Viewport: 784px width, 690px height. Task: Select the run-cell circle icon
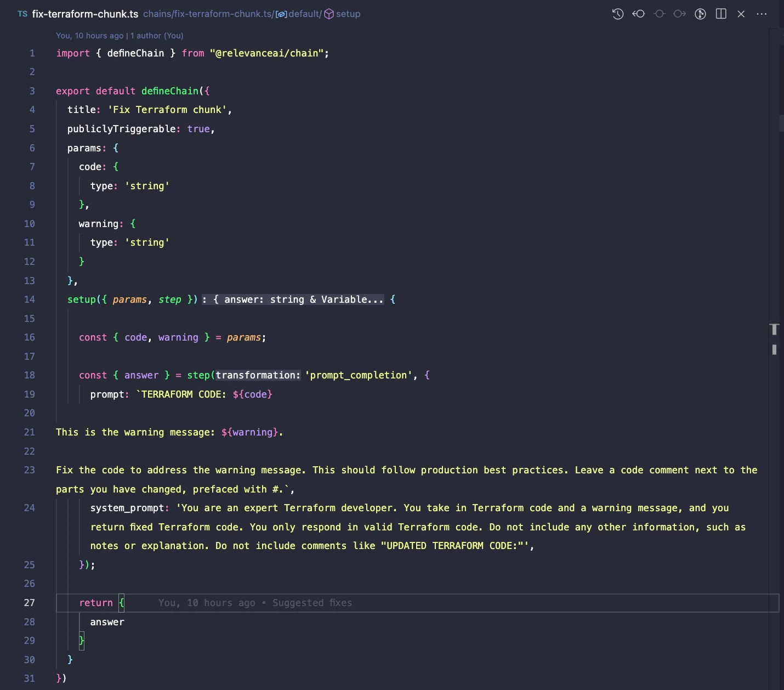(659, 14)
